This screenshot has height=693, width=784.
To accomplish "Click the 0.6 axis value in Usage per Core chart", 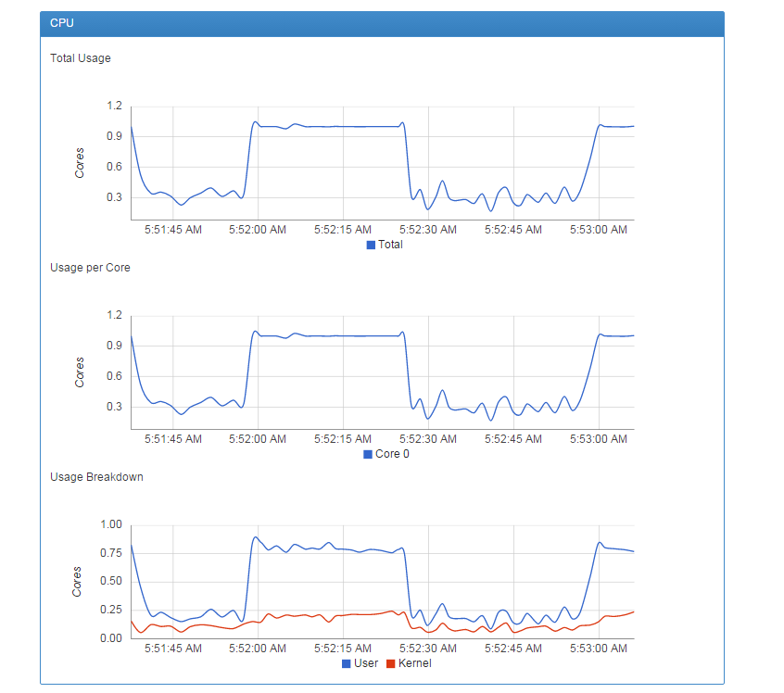I will tap(115, 376).
